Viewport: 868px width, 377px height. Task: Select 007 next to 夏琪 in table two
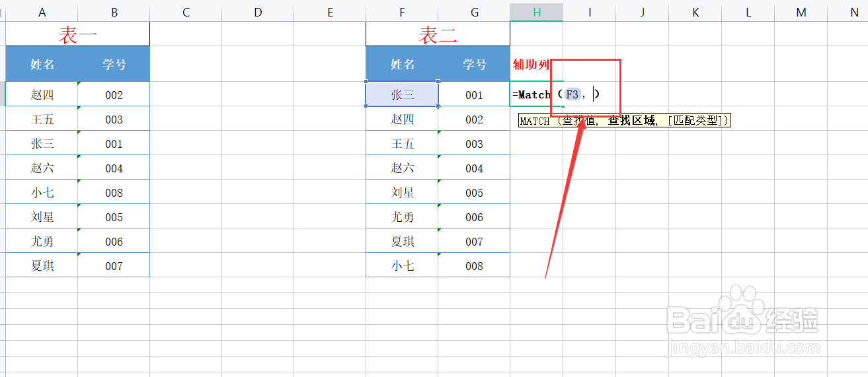pos(474,241)
